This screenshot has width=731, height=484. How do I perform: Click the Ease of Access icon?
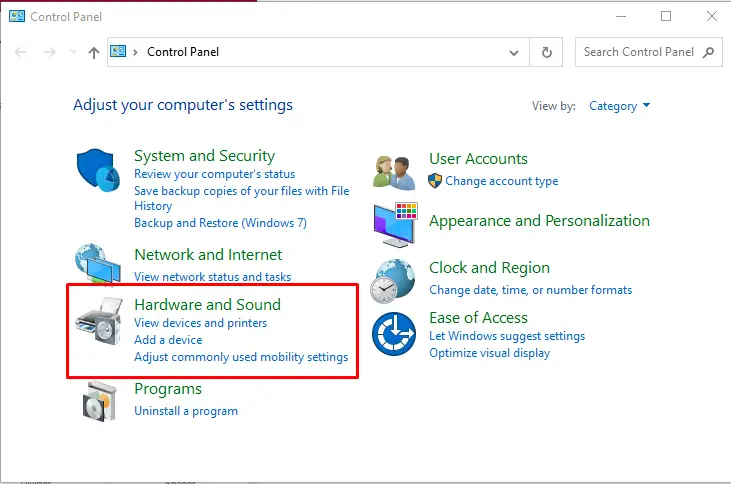pyautogui.click(x=393, y=334)
